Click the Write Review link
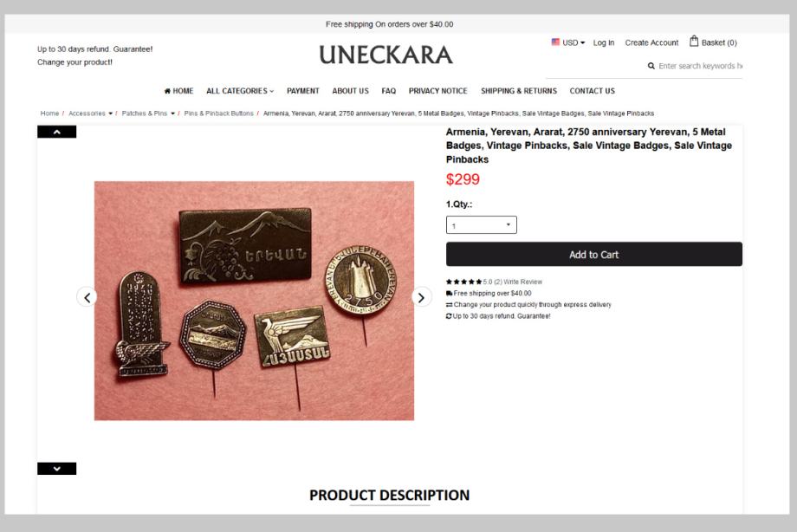The image size is (797, 532). pyautogui.click(x=523, y=282)
